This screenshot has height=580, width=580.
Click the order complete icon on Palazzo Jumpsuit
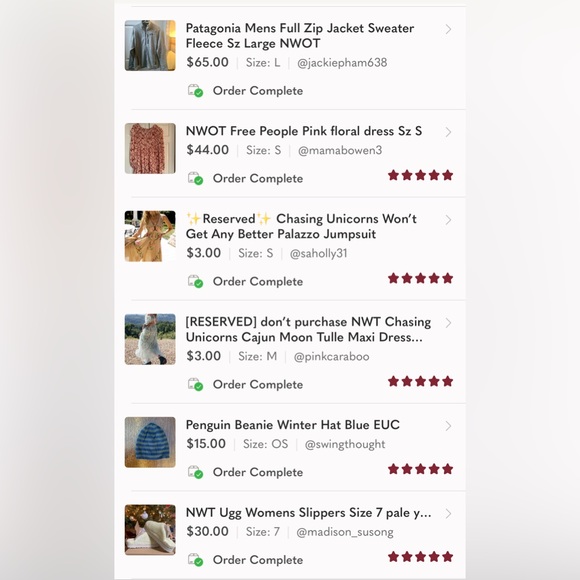tap(195, 281)
